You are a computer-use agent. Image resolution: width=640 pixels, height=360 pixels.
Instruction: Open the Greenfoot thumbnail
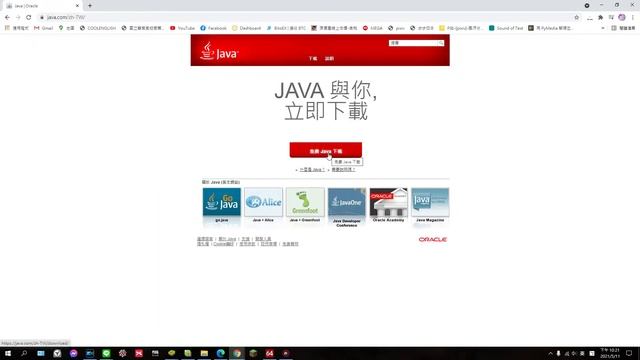305,202
